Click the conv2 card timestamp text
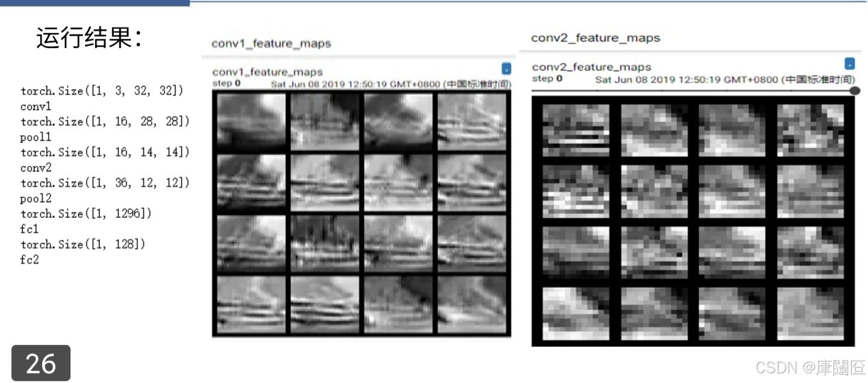This screenshot has width=868, height=383. pos(725,79)
